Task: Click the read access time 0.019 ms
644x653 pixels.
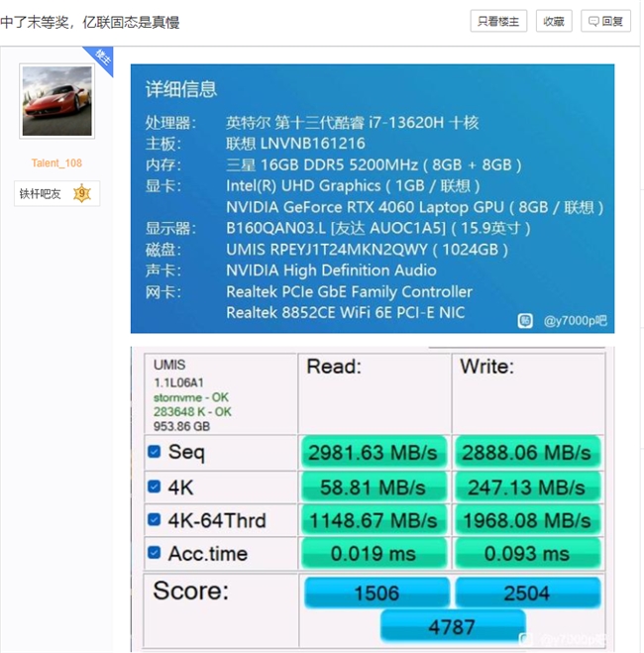Action: pyautogui.click(x=373, y=554)
